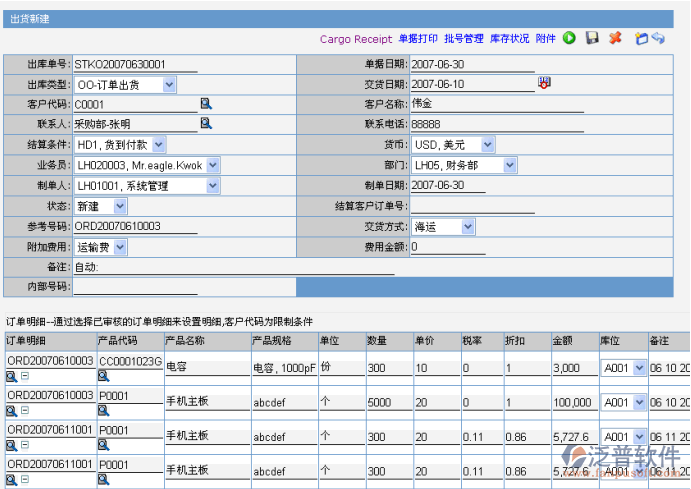Open the 出库类型 dropdown

[x=169, y=85]
